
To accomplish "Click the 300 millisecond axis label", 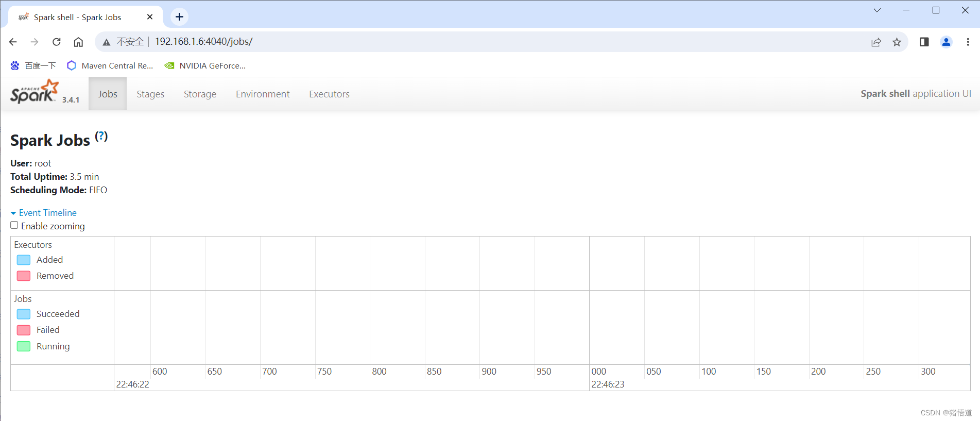I will 928,372.
